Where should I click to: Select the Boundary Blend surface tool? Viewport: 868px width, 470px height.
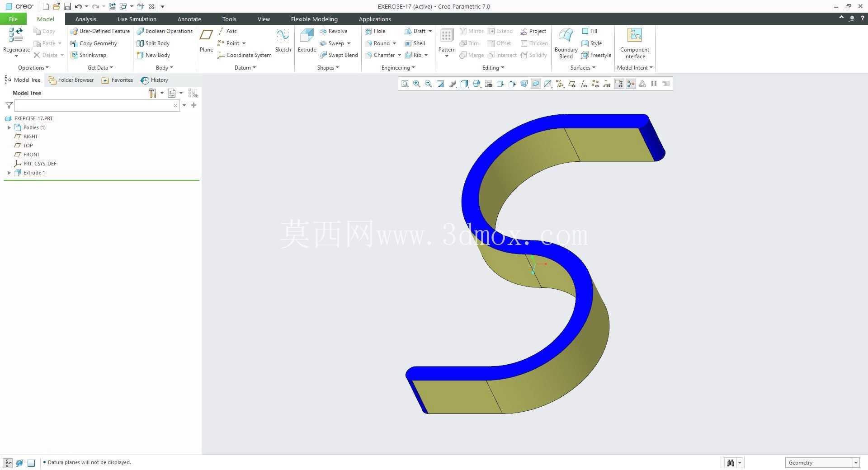(x=566, y=43)
